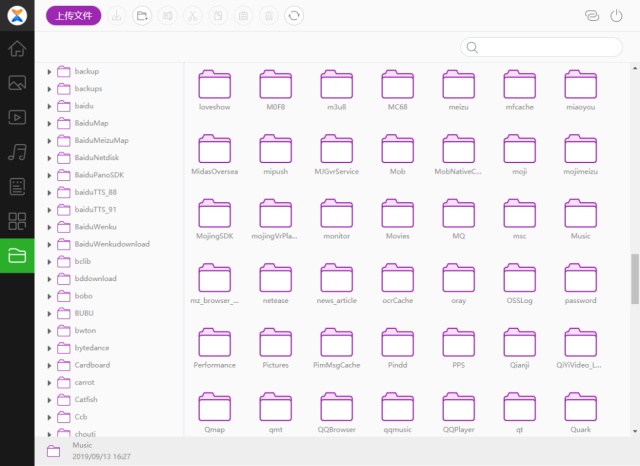This screenshot has height=466, width=640.
Task: Focus the search input field
Action: [541, 47]
